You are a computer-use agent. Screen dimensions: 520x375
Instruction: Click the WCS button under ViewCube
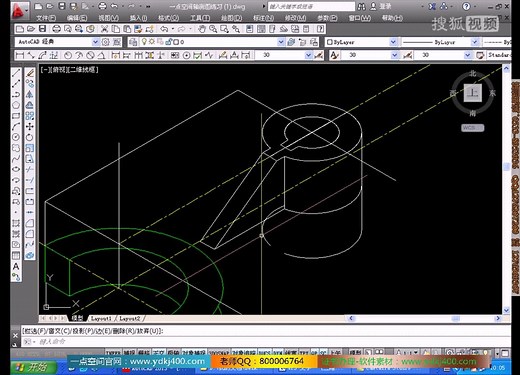(x=472, y=128)
